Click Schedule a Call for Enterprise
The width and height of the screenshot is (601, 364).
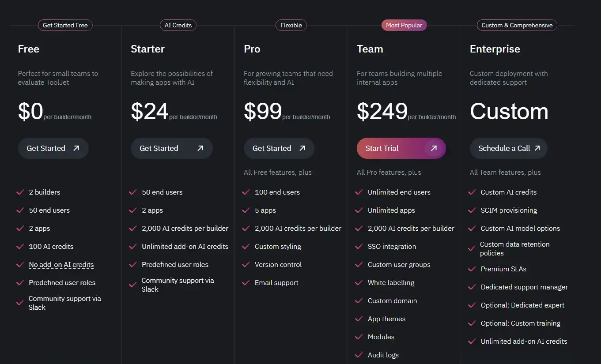coord(508,148)
